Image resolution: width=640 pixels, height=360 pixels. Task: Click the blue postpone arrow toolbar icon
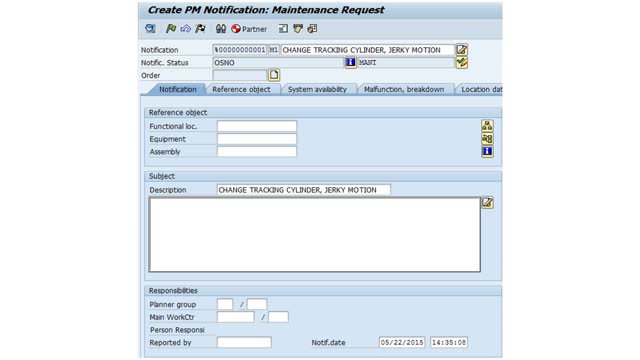click(x=185, y=29)
